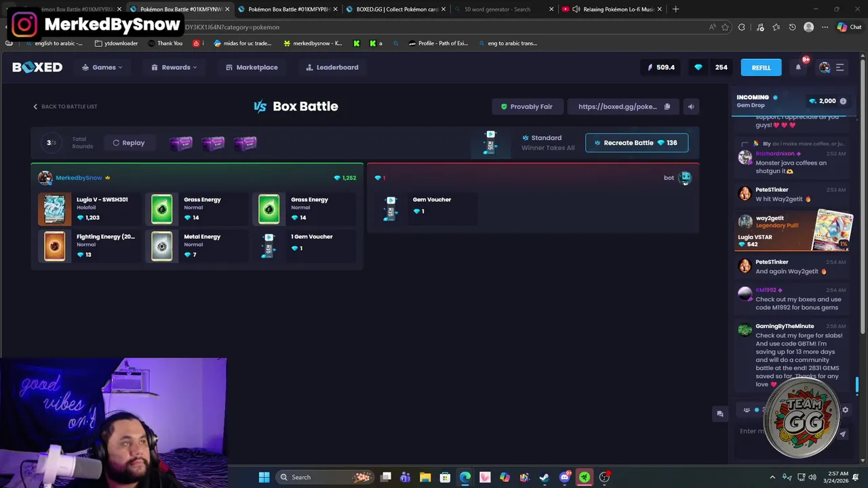Click the Fighting Energy card

click(90, 245)
